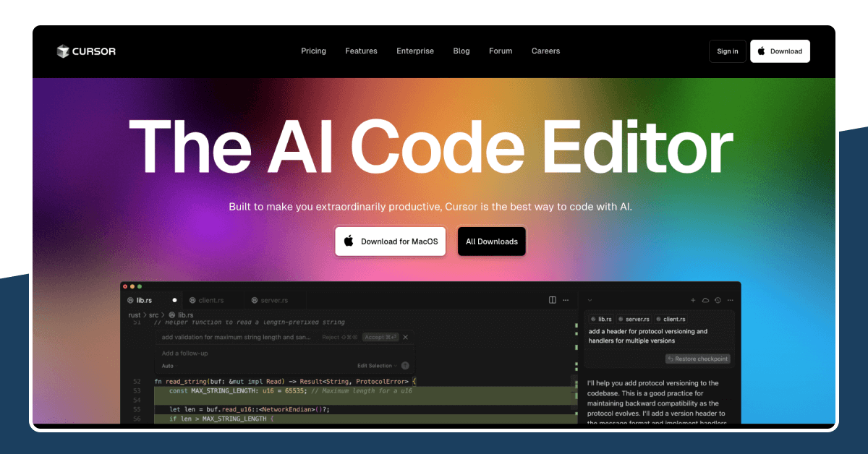Click the chat message about protocol versioning
The height and width of the screenshot is (454, 868).
[648, 336]
